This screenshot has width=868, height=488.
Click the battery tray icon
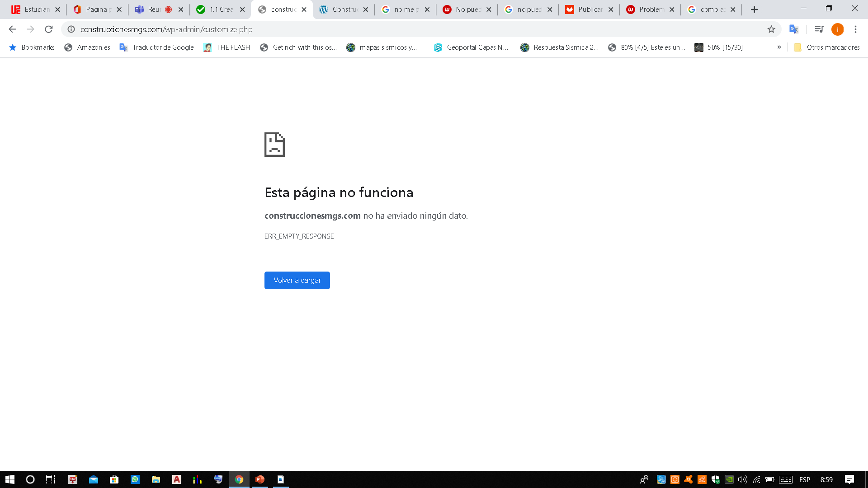pos(770,479)
